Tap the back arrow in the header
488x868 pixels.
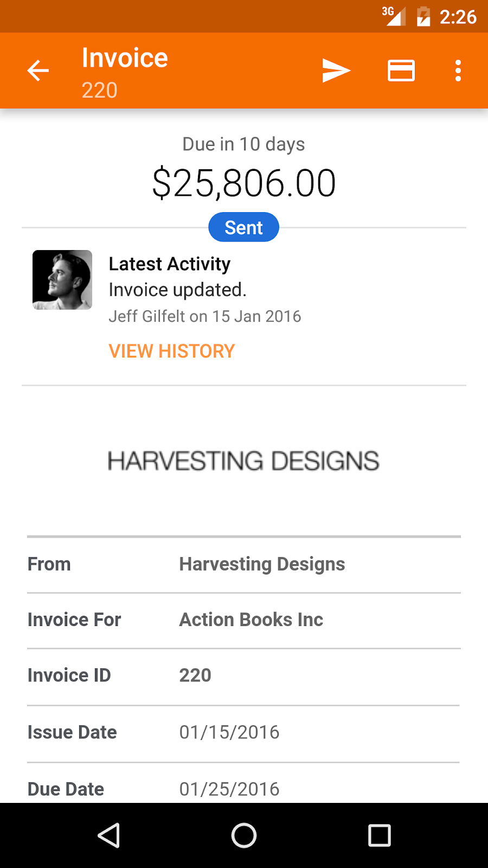click(x=38, y=71)
